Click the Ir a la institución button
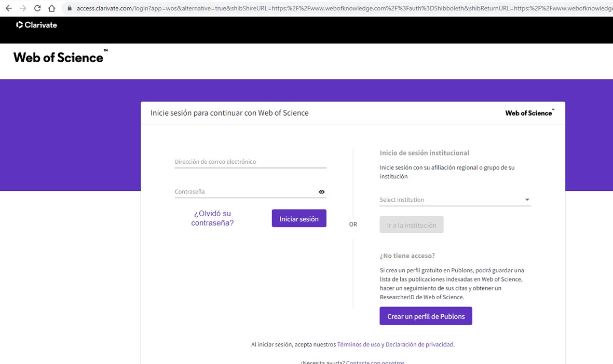Viewport: 613px width, 364px height. [411, 225]
